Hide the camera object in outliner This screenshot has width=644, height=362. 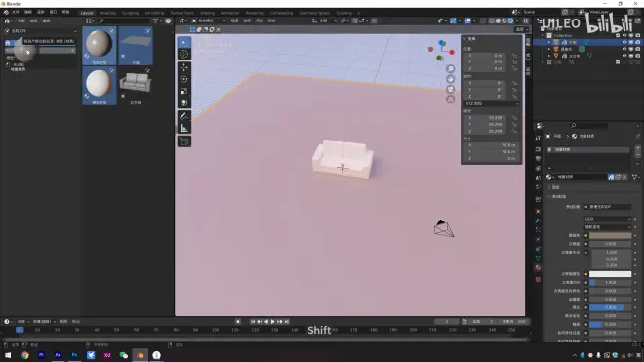[x=624, y=49]
